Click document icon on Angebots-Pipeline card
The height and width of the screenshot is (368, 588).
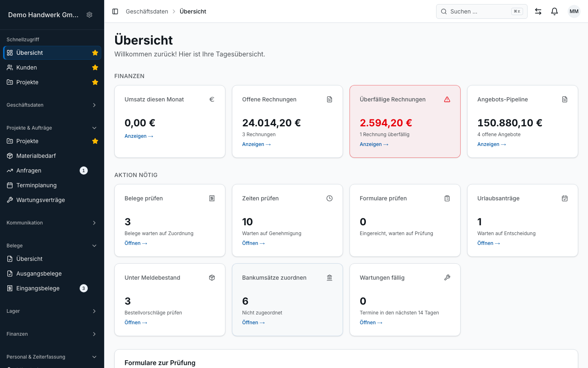click(565, 99)
